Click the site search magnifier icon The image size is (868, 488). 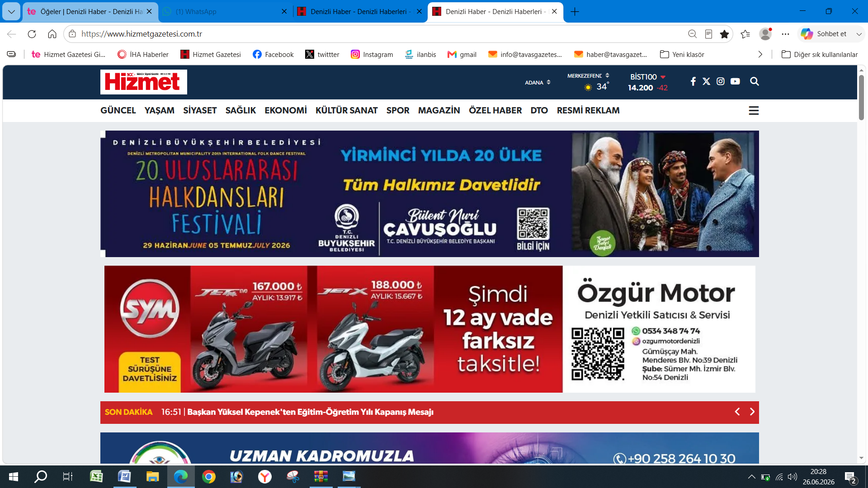(755, 81)
